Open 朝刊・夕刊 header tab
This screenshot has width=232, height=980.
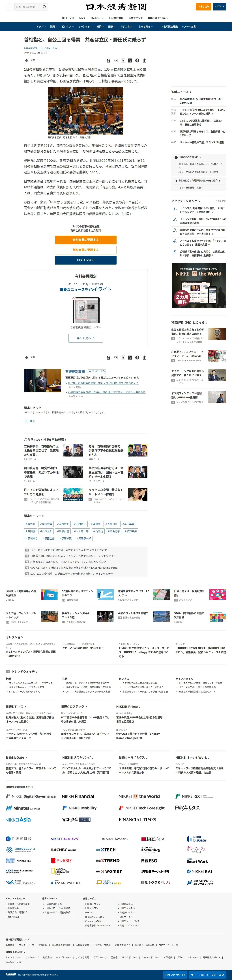point(68,18)
